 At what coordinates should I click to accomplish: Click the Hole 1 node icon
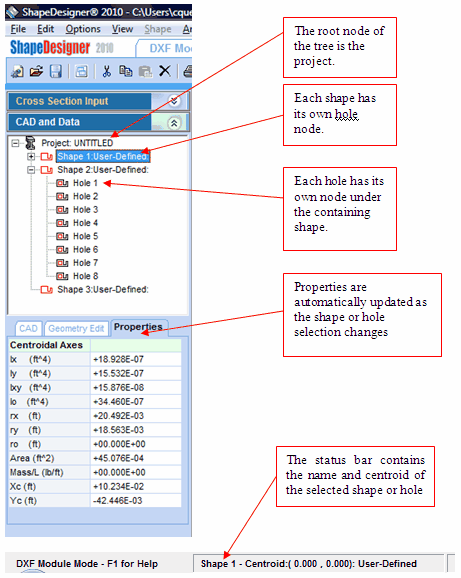[x=62, y=183]
